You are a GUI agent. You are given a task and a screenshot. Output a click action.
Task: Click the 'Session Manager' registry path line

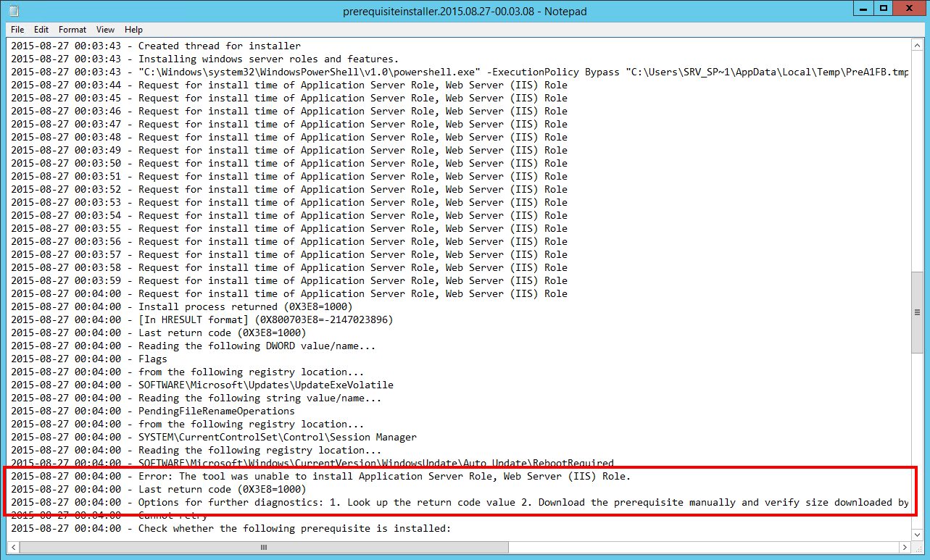pyautogui.click(x=214, y=437)
